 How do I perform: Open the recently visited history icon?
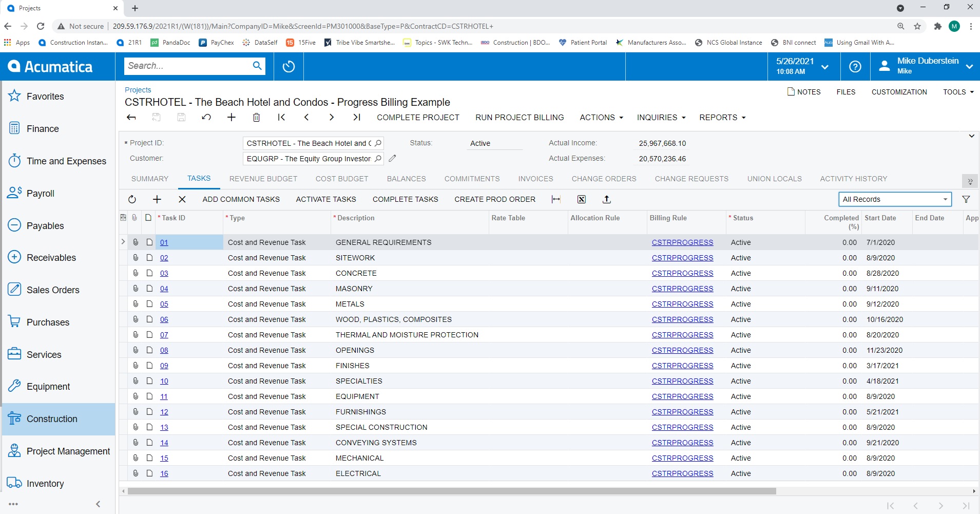pos(289,66)
